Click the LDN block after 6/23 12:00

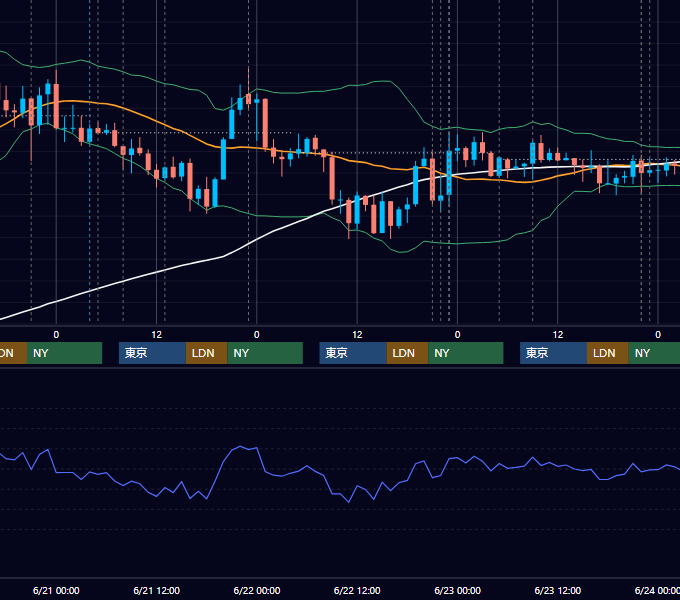pyautogui.click(x=608, y=353)
